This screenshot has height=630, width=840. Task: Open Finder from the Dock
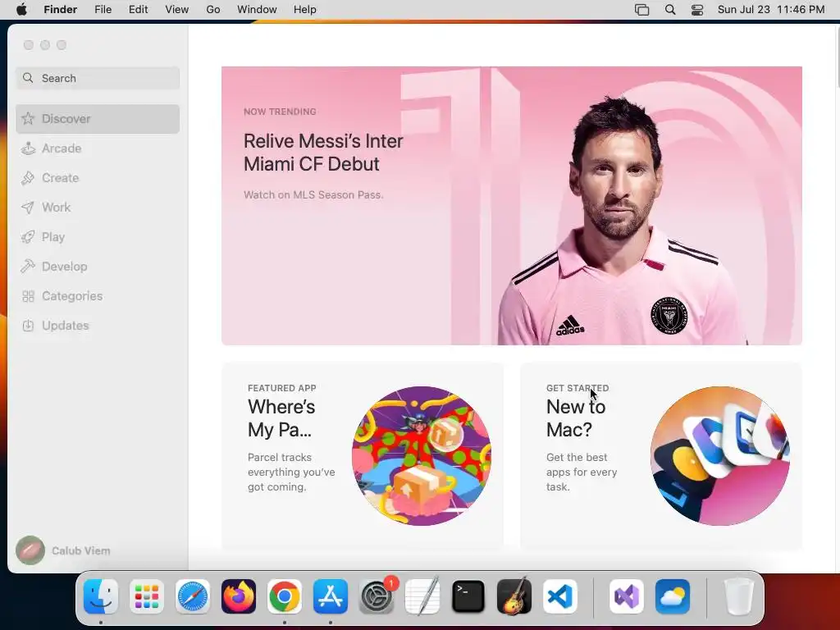(101, 596)
